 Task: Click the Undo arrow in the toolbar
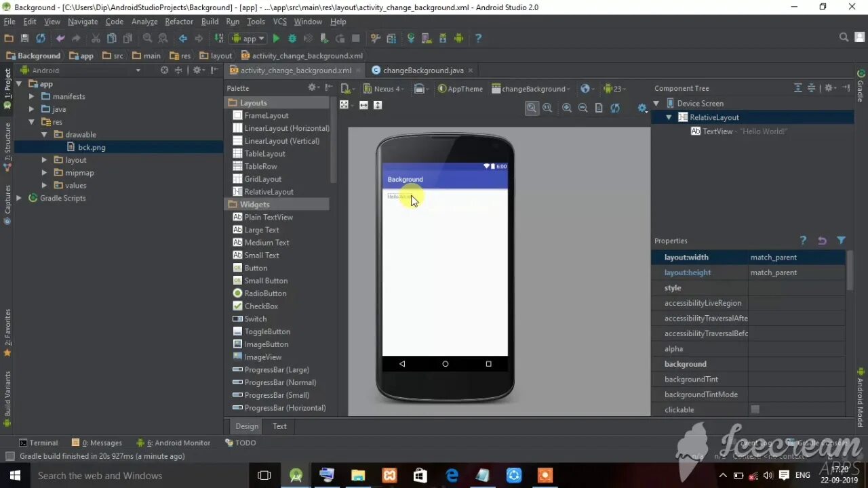point(60,39)
